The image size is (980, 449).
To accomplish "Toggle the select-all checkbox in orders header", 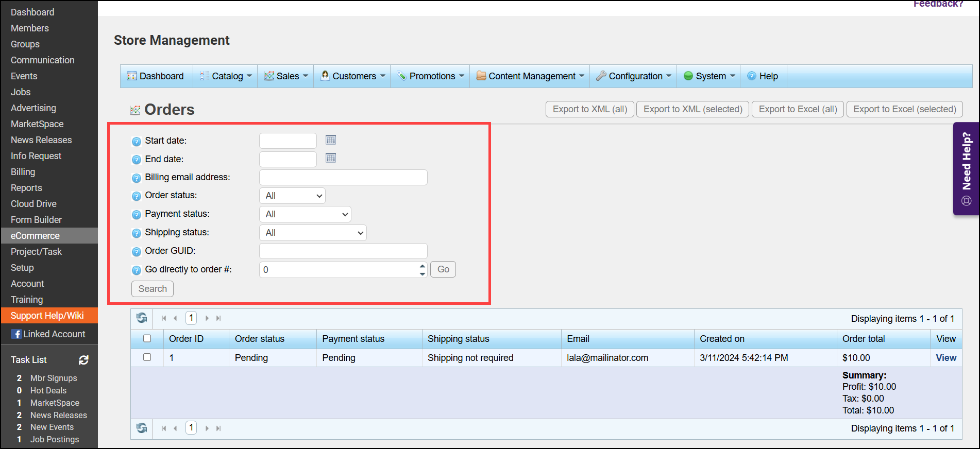I will point(147,339).
